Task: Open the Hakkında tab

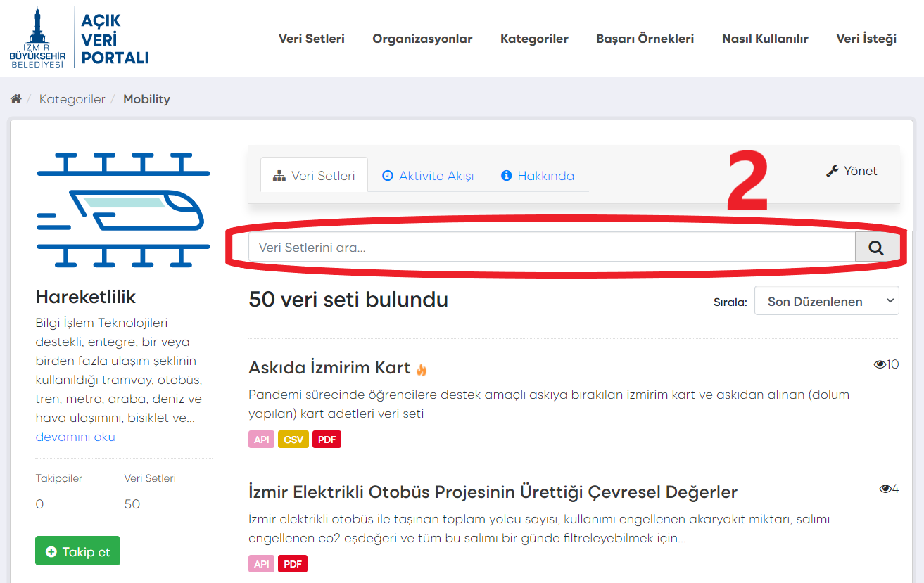Action: (x=538, y=176)
